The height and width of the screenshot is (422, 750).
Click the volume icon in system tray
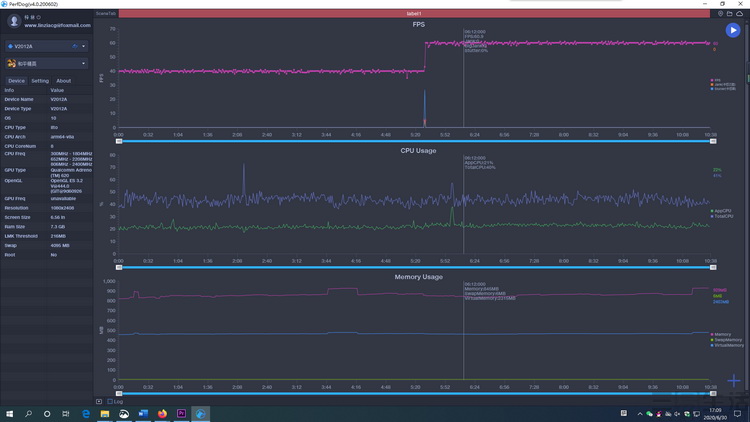[x=677, y=414]
